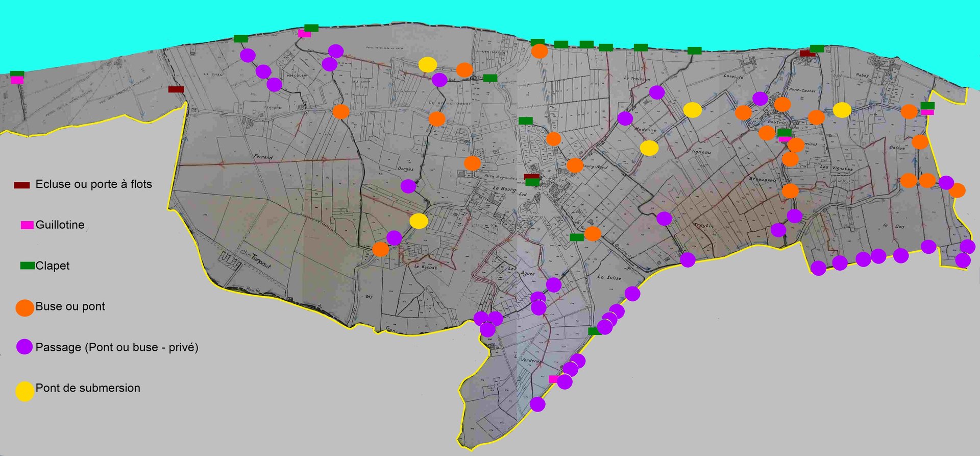This screenshot has height=456, width=980.
Task: Select the green Clapet legend icon
Action: pyautogui.click(x=28, y=266)
